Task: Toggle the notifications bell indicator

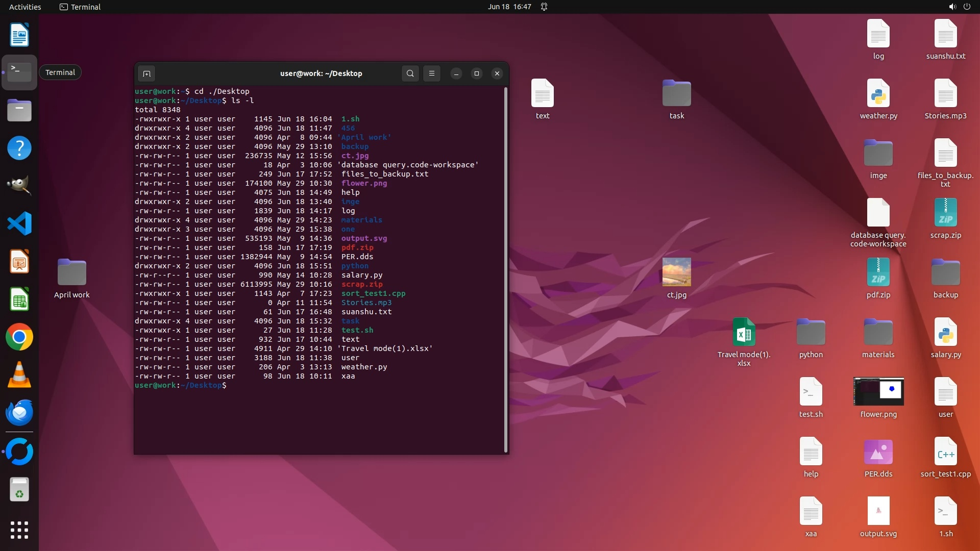Action: [544, 7]
